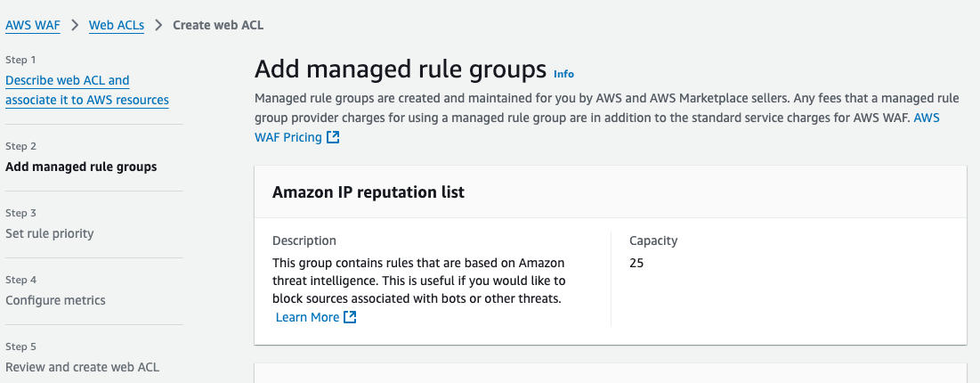
Task: Click external link icon after WAF Pricing
Action: click(333, 137)
